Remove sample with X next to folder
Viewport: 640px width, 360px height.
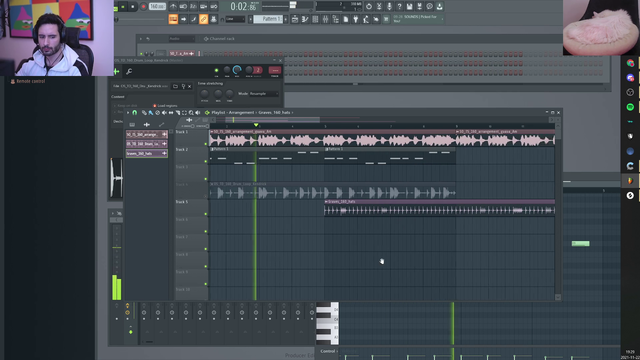click(189, 86)
